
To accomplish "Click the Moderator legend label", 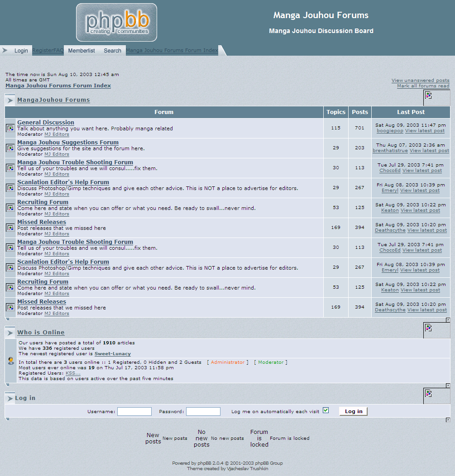I will click(271, 362).
